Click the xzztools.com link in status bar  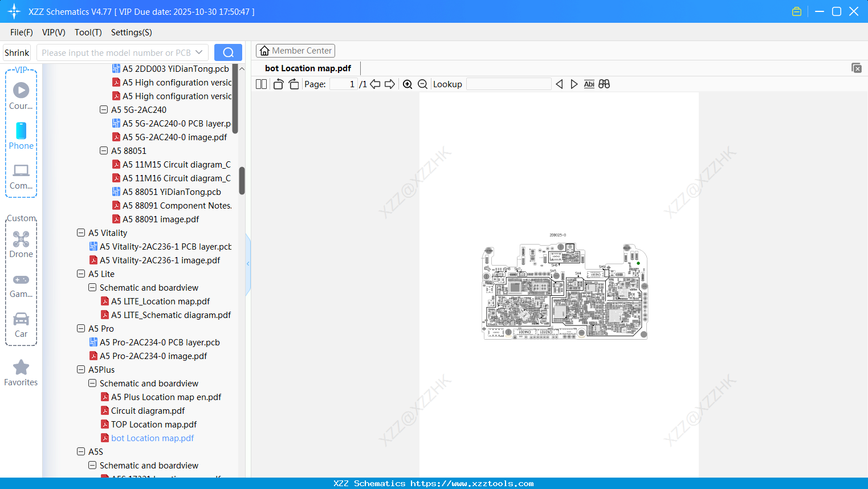(x=472, y=483)
